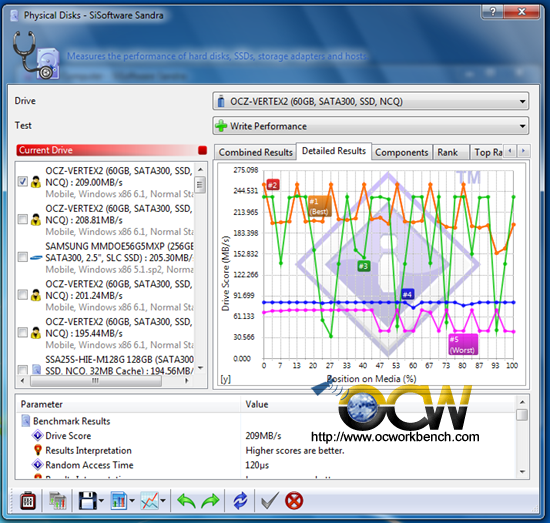Select the Results Interpretation row

tap(266, 450)
